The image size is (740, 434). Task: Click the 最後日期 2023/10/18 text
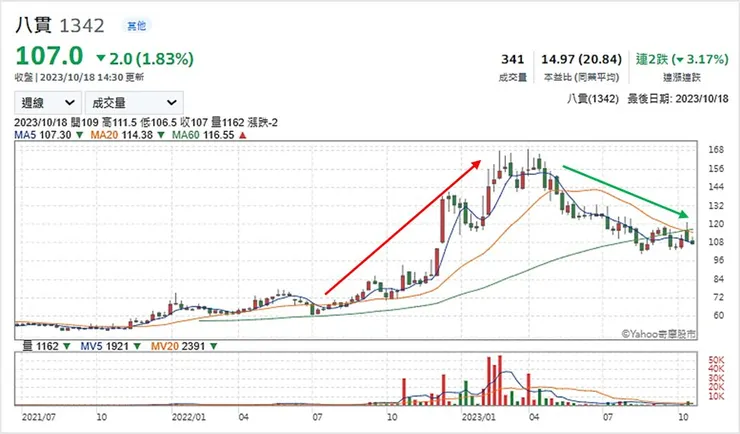point(678,99)
